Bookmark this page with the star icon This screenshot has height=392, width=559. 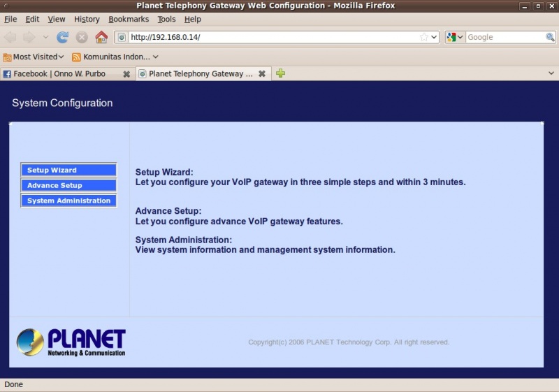click(x=424, y=37)
